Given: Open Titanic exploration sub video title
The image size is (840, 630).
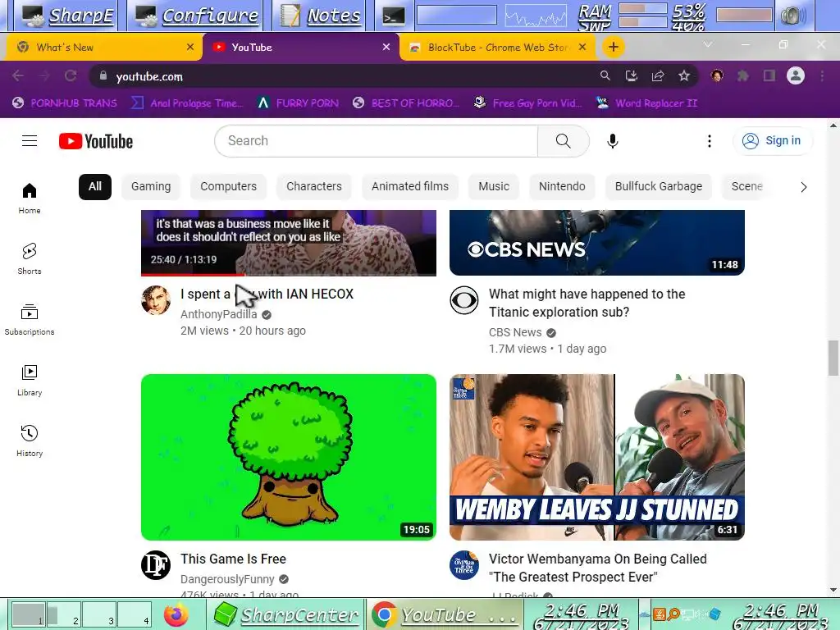Looking at the screenshot, I should coord(587,303).
